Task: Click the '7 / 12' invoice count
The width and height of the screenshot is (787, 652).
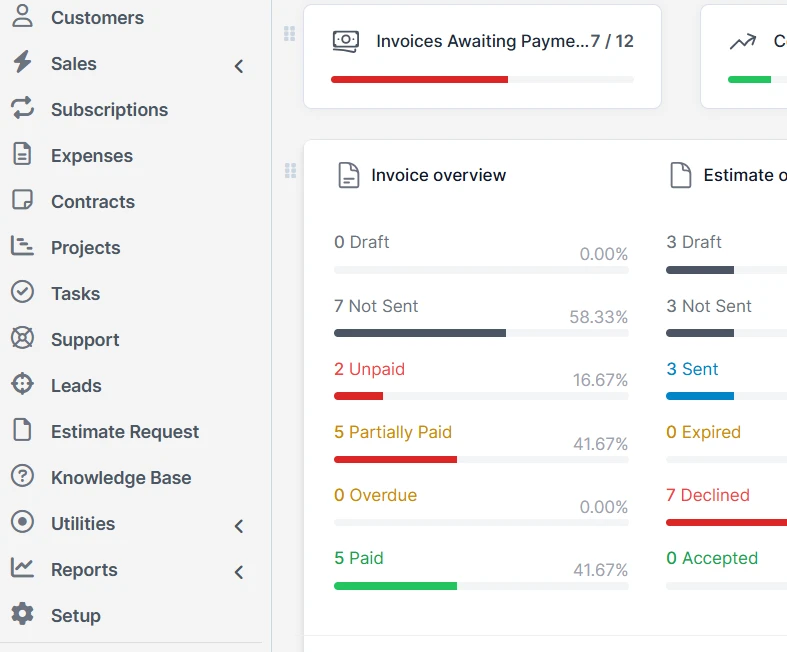Action: (x=612, y=41)
